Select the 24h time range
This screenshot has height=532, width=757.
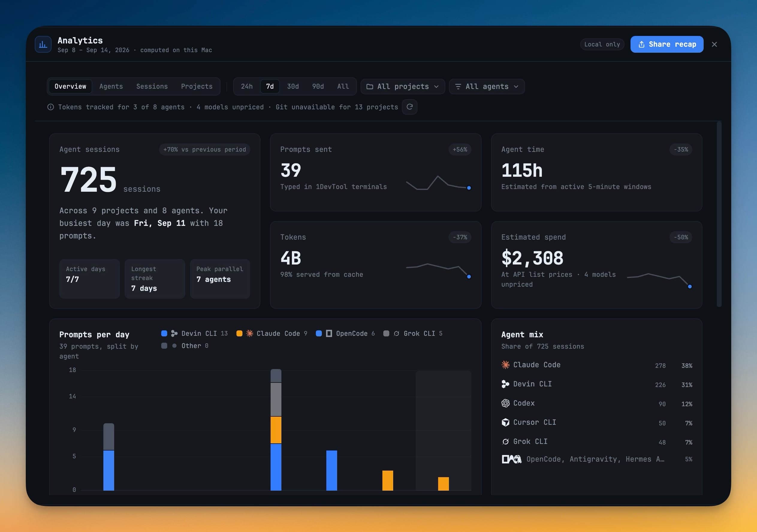(247, 86)
